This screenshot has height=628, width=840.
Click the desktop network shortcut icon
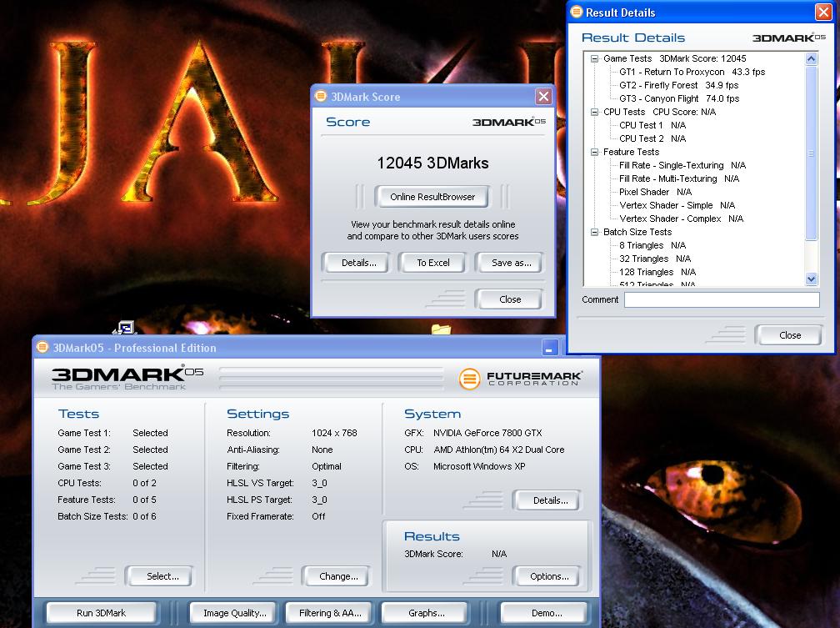124,327
